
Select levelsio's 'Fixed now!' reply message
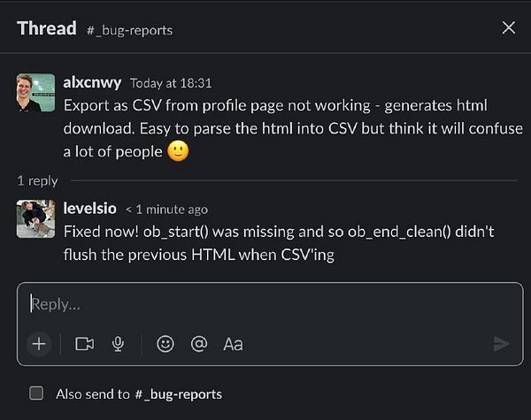coord(279,243)
